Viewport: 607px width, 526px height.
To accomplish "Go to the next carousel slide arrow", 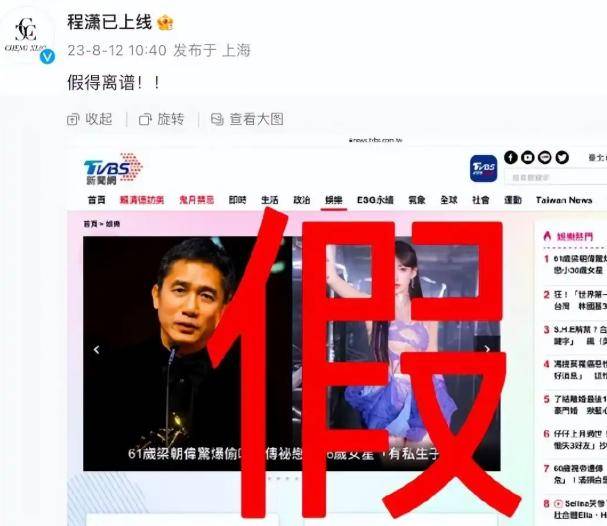I will point(487,349).
